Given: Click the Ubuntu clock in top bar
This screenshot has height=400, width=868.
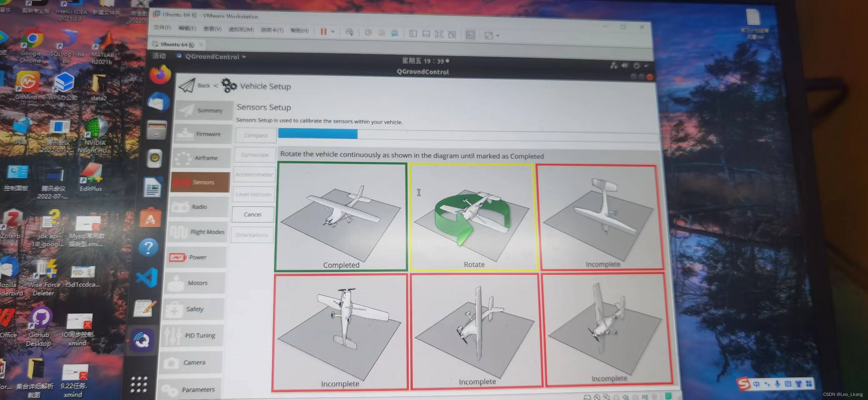Looking at the screenshot, I should (x=425, y=61).
